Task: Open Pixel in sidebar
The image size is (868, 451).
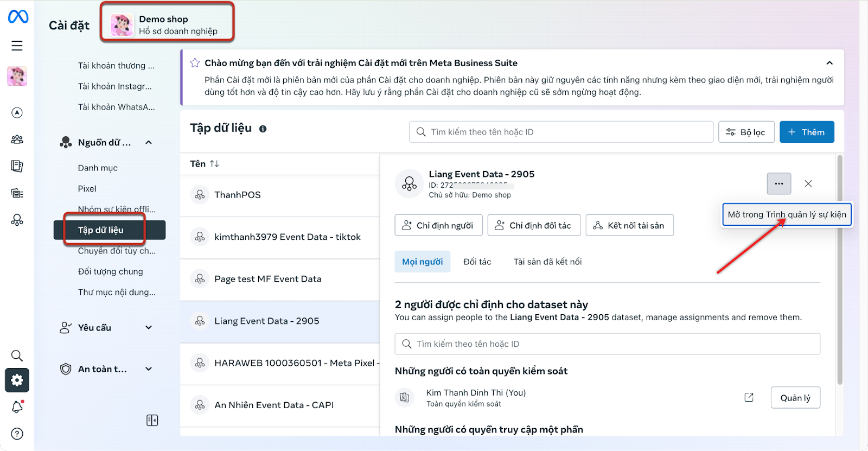Action: 87,188
